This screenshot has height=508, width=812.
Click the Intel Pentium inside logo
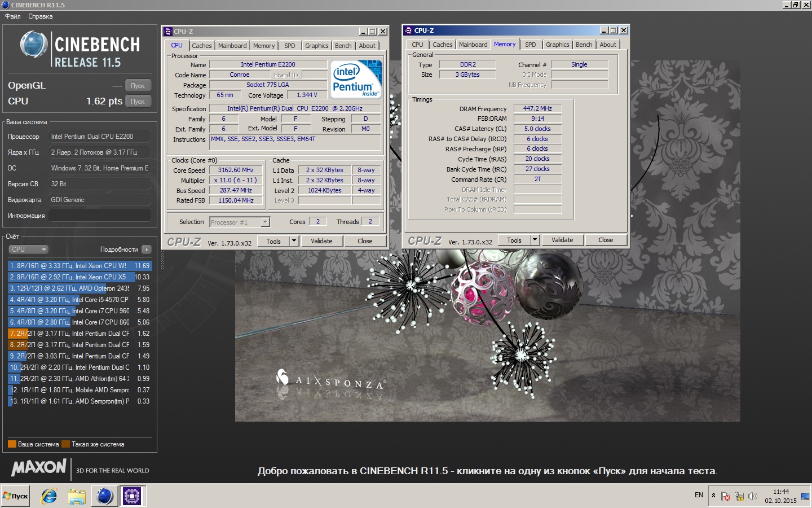point(356,79)
